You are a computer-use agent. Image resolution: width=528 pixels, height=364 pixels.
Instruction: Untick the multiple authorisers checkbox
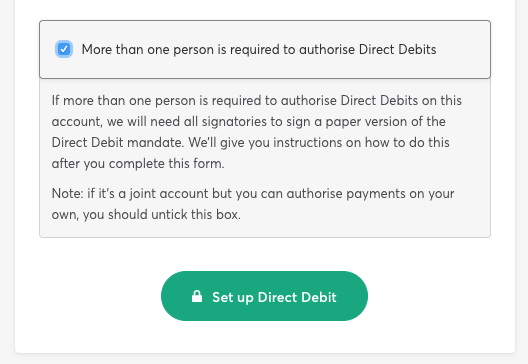tap(64, 49)
